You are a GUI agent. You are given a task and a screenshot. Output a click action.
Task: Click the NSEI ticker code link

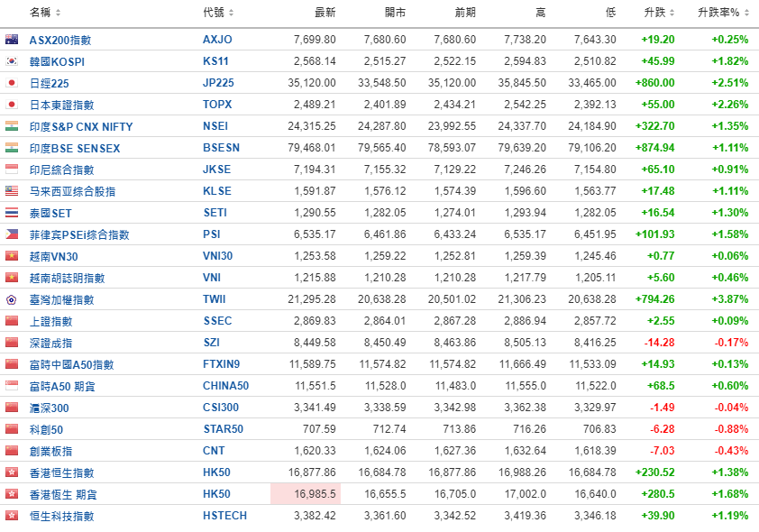[x=215, y=126]
